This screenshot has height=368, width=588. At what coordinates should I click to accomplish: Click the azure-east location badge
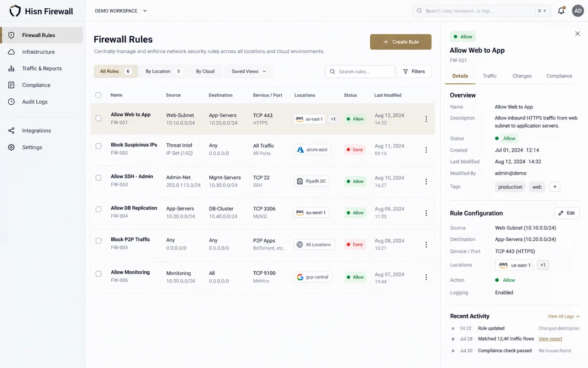[x=312, y=150]
